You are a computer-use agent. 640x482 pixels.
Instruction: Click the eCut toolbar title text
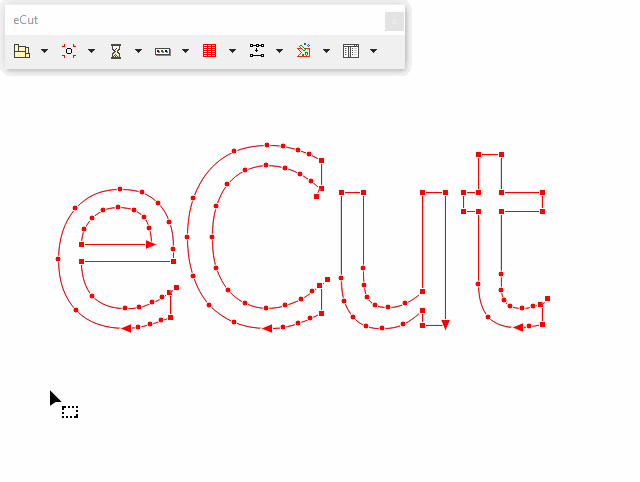click(x=26, y=20)
